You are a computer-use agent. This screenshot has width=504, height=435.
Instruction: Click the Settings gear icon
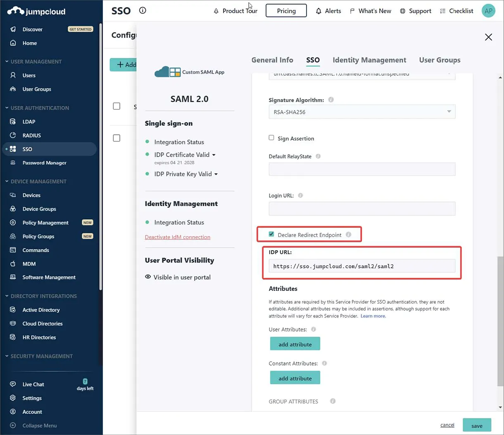click(13, 398)
